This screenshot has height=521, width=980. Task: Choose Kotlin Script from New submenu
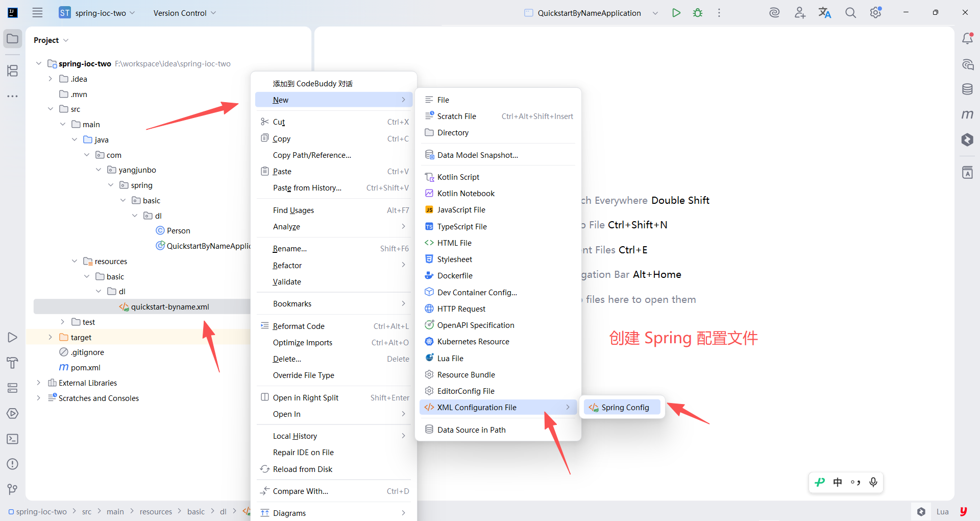(x=498, y=177)
